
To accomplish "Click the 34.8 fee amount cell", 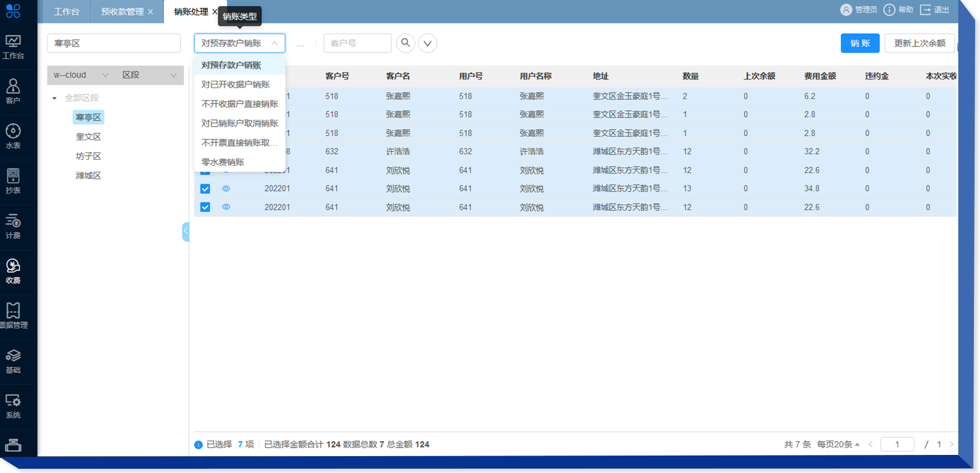I will [x=812, y=189].
